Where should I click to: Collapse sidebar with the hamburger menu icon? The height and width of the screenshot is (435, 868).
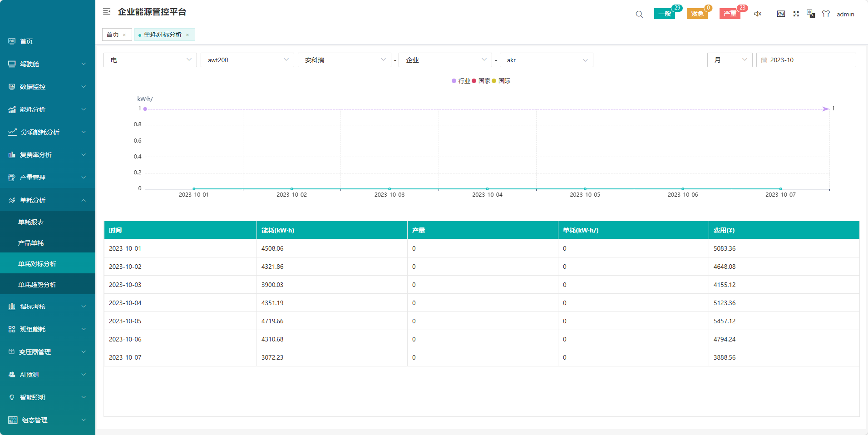point(107,12)
